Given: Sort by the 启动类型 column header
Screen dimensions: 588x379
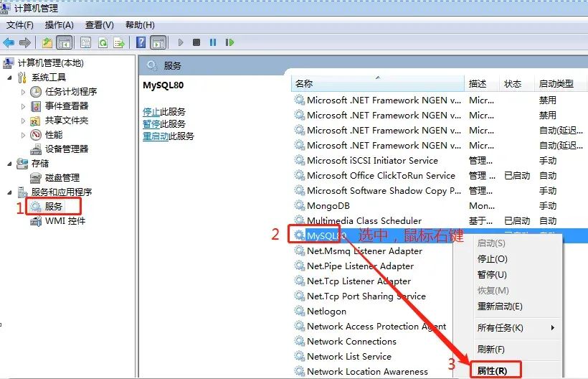Looking at the screenshot, I should tap(560, 84).
